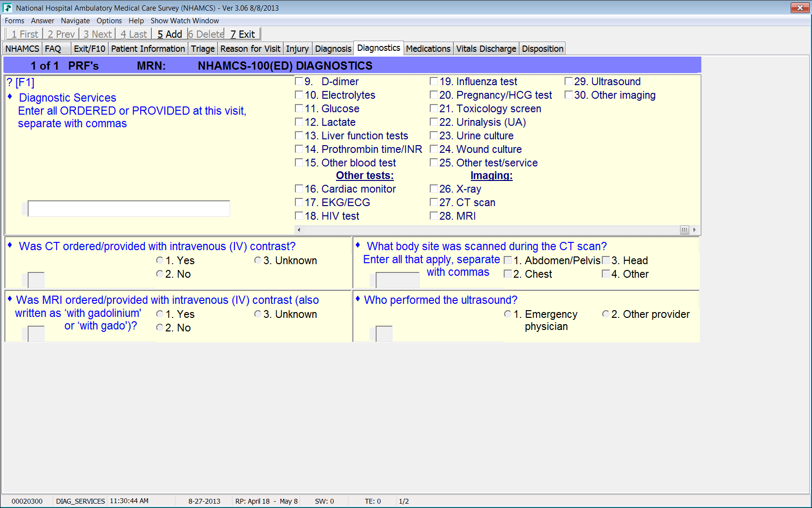This screenshot has width=812, height=508.
Task: Select Yes for MRI IV contrast
Action: [x=159, y=314]
